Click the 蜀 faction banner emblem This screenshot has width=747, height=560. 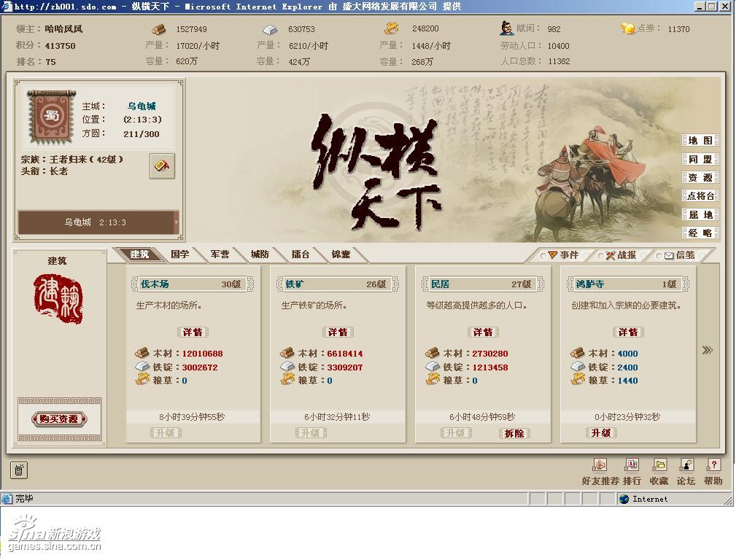coord(52,116)
